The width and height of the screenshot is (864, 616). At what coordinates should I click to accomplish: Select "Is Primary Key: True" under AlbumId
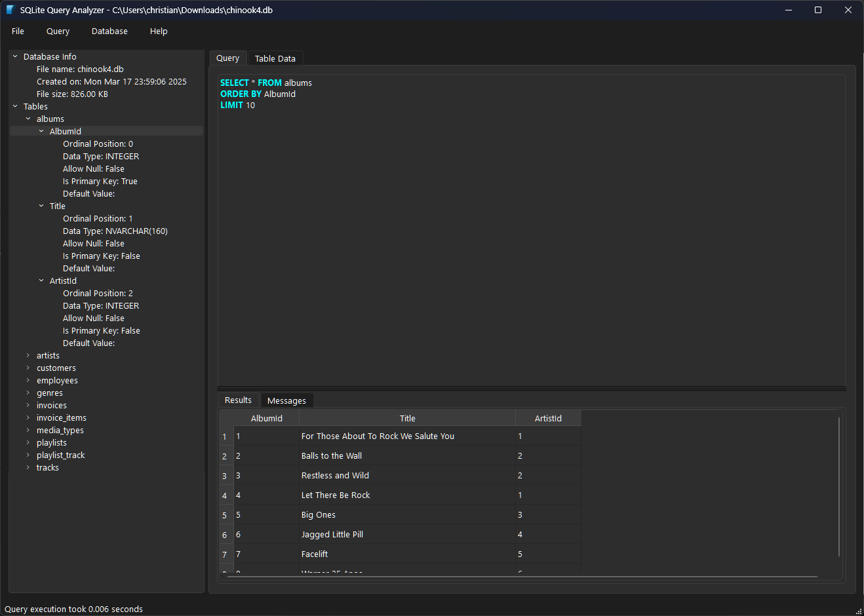click(100, 181)
